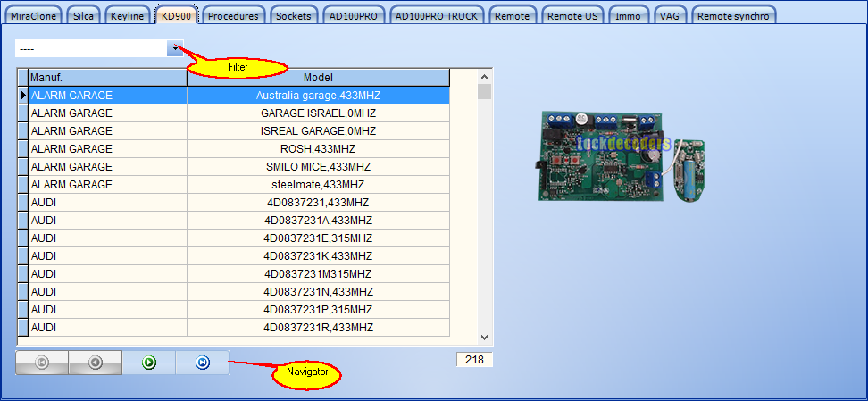The width and height of the screenshot is (868, 401).
Task: Select the GARAGE ISRAEL,0MHZ model cell
Action: pyautogui.click(x=318, y=113)
